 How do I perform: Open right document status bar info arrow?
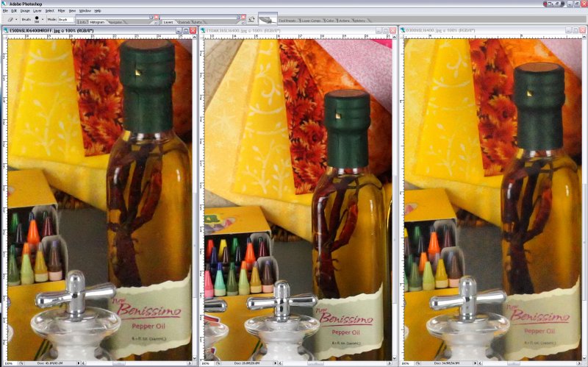(475, 363)
